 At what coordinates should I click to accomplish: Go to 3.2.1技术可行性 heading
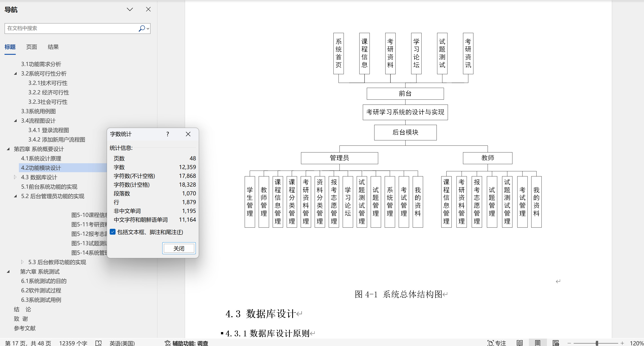click(48, 83)
